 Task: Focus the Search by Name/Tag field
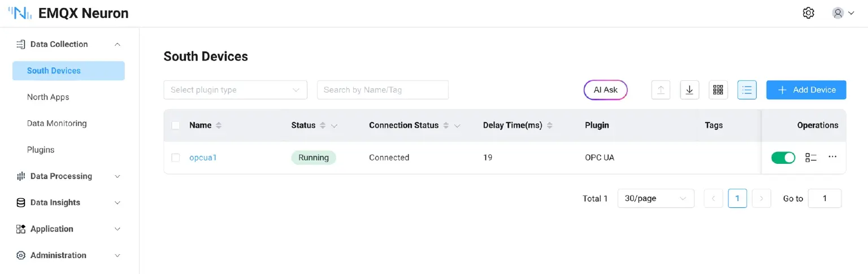[383, 90]
